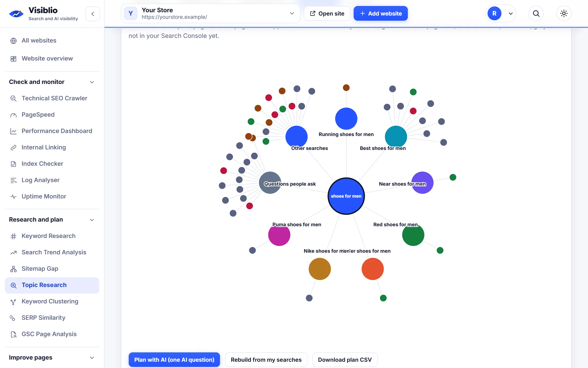Click Add website button

coord(381,13)
